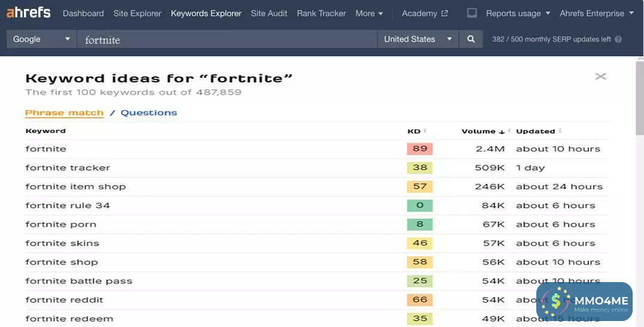644x327 pixels.
Task: Click the Updated column info icon
Action: (x=560, y=131)
